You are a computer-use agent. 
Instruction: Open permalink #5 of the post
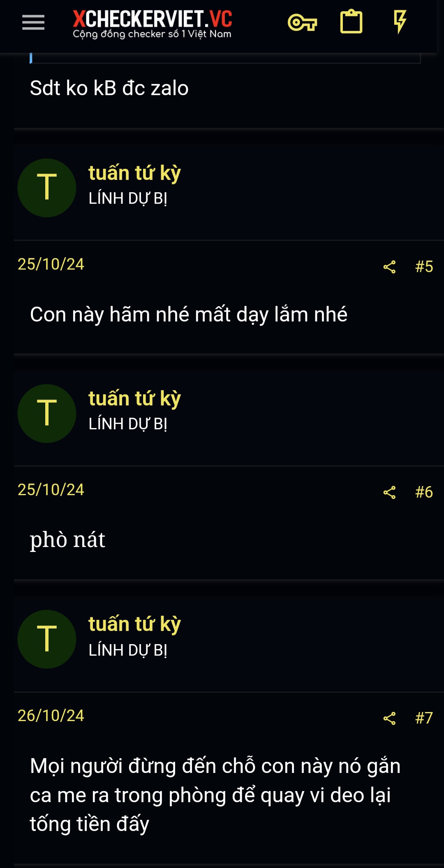tap(424, 267)
